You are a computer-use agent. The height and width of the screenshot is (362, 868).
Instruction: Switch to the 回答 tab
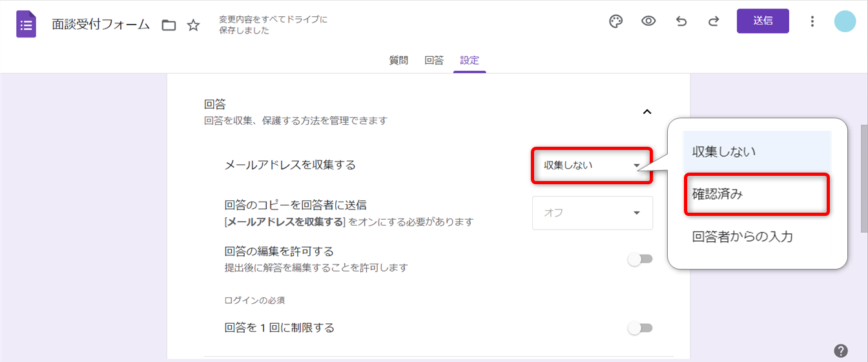point(434,61)
